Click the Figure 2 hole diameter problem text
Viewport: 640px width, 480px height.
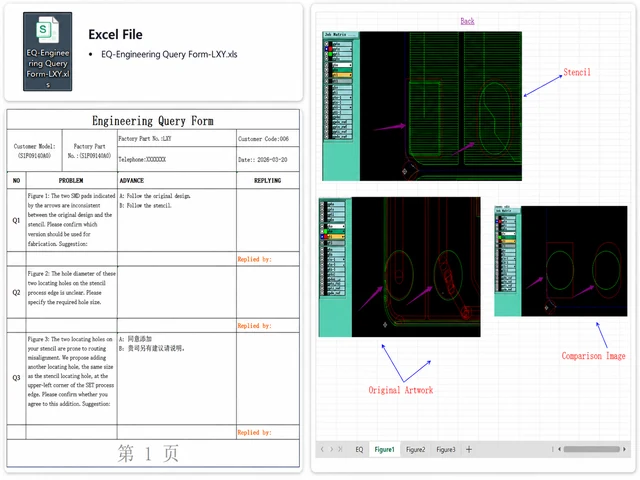[x=71, y=288]
